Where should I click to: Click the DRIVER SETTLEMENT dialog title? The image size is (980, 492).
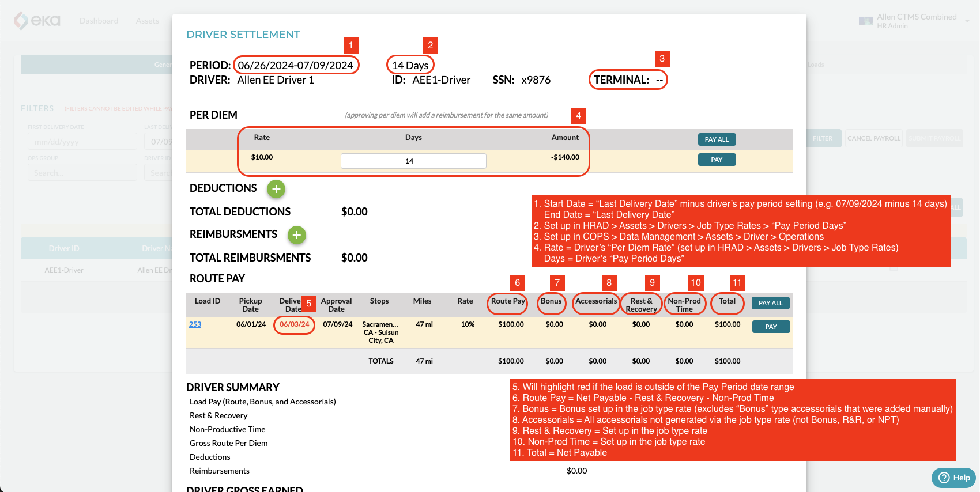click(x=243, y=35)
